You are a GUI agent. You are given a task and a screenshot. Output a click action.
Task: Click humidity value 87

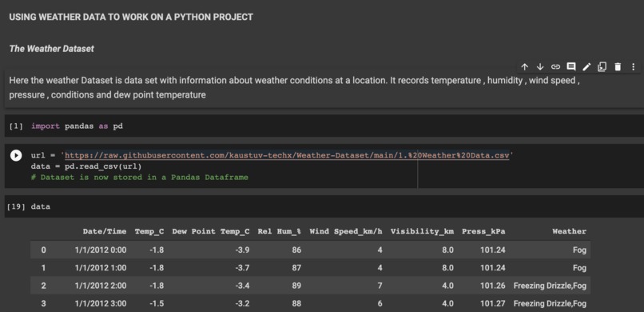tap(296, 268)
